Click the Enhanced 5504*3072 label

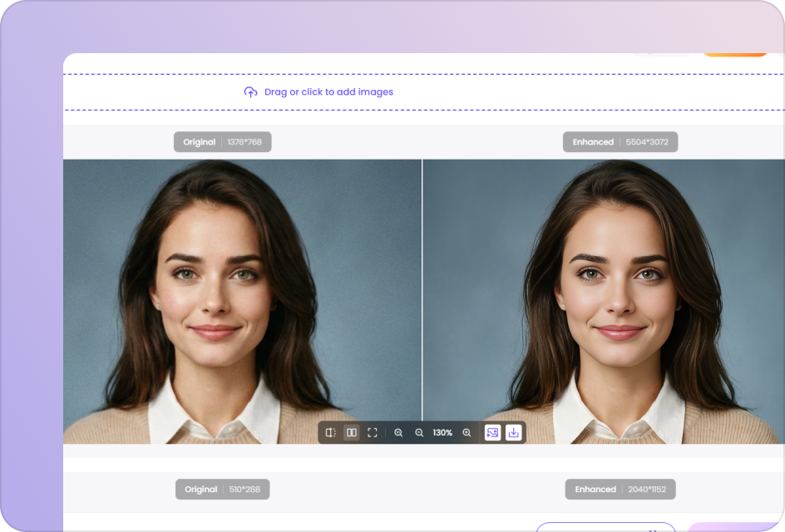pos(620,142)
